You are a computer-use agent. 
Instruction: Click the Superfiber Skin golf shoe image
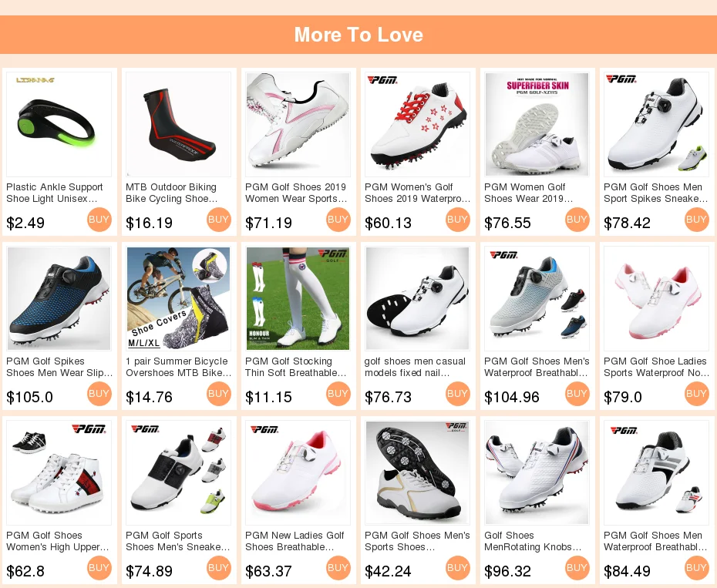click(537, 124)
